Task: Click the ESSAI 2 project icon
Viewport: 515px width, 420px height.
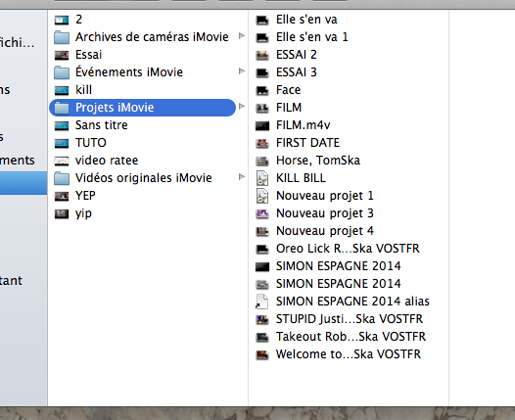Action: pos(262,55)
